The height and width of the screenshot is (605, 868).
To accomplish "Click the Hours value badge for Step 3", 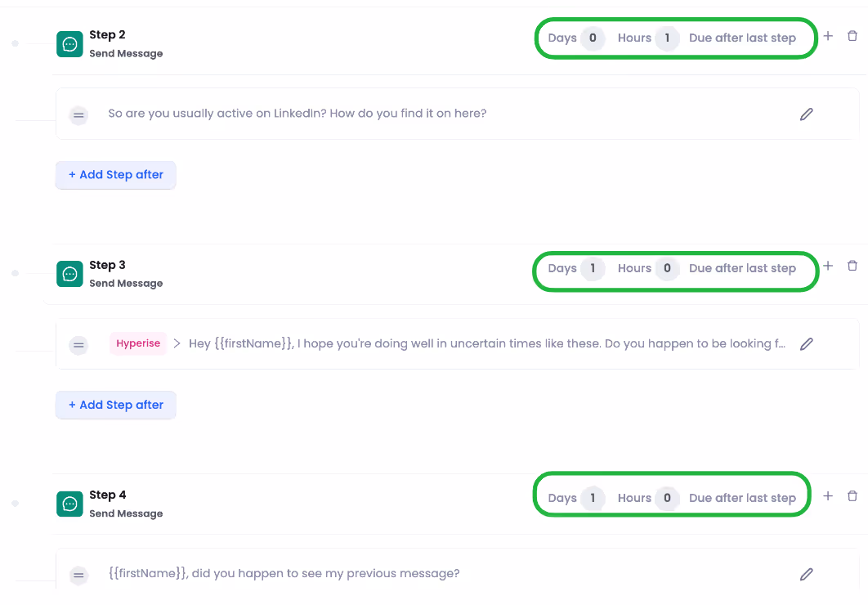I will pyautogui.click(x=668, y=267).
